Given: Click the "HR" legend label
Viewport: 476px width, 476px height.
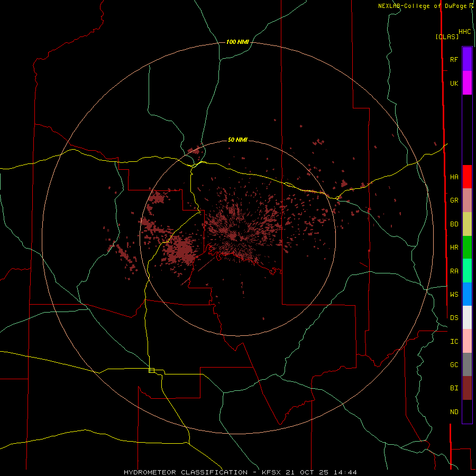Looking at the screenshot, I should (454, 248).
